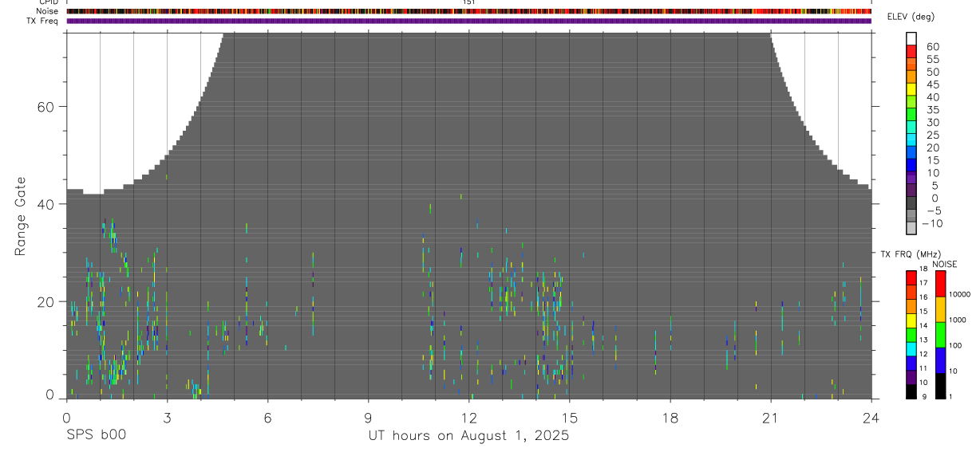
Task: Click the 'NOISE' legend title
Action: pyautogui.click(x=944, y=264)
